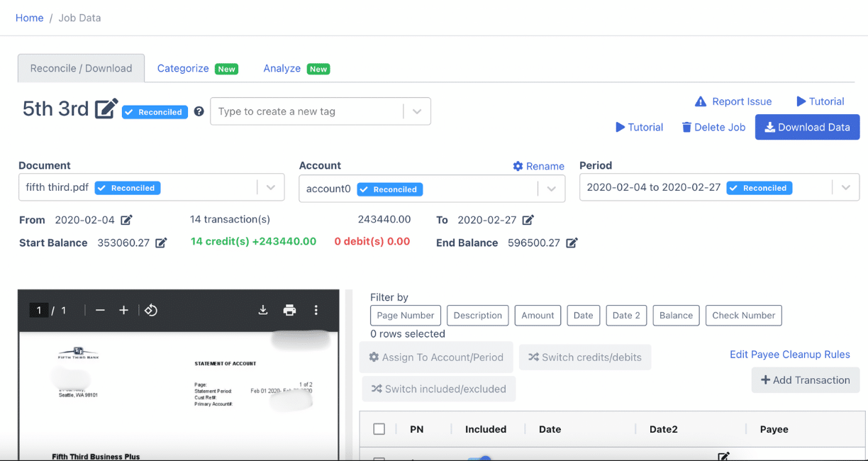The image size is (868, 461).
Task: Click Switch included/excluded button
Action: tap(439, 389)
